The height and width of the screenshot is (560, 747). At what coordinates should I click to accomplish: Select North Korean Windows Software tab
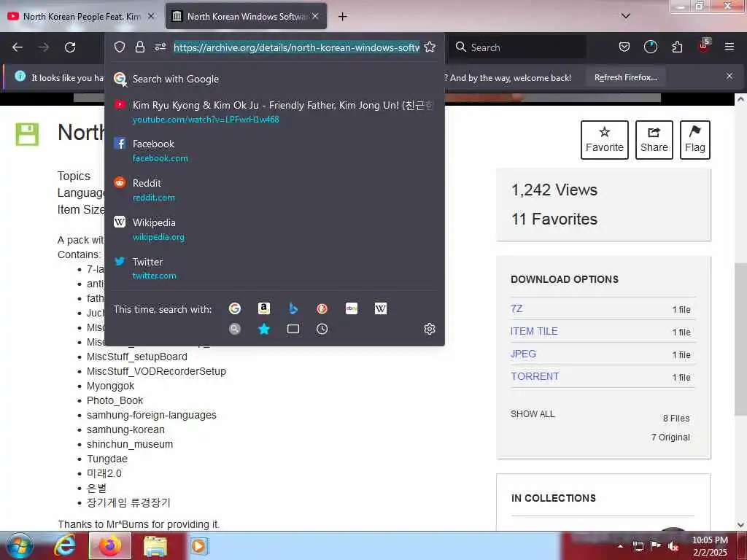(246, 16)
